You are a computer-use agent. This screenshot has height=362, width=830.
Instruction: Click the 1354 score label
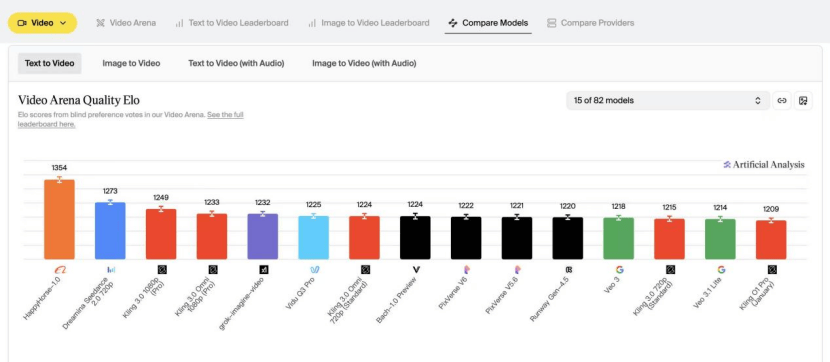[x=59, y=168]
